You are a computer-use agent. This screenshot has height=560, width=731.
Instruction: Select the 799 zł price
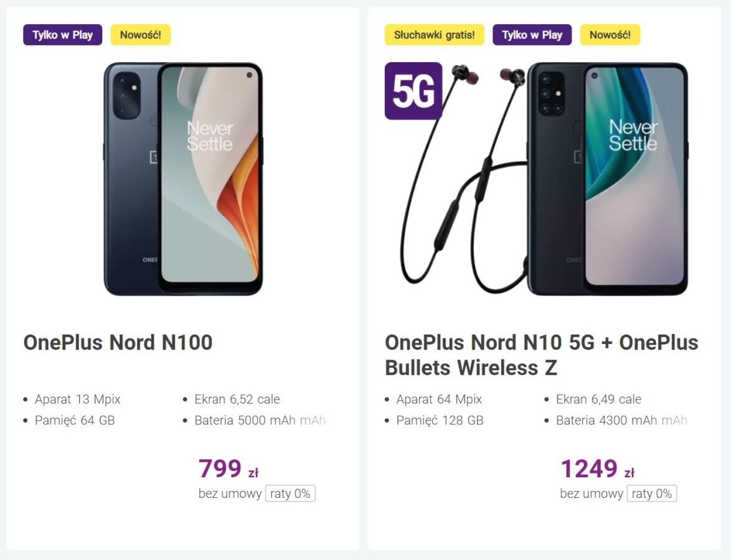[x=229, y=469]
